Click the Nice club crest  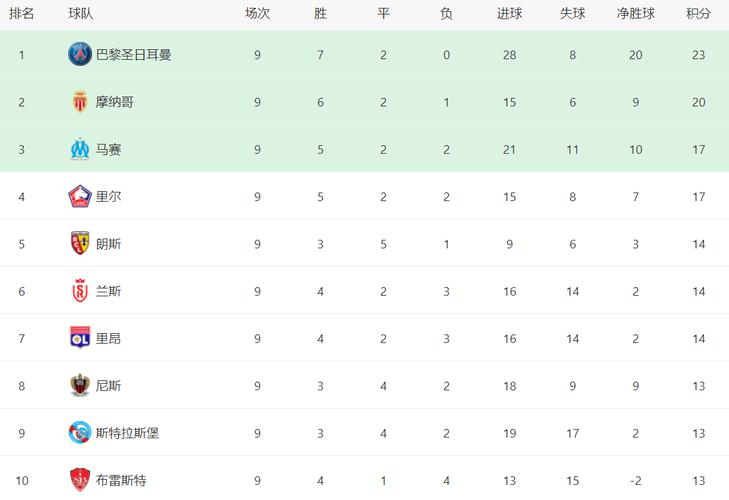click(x=80, y=385)
